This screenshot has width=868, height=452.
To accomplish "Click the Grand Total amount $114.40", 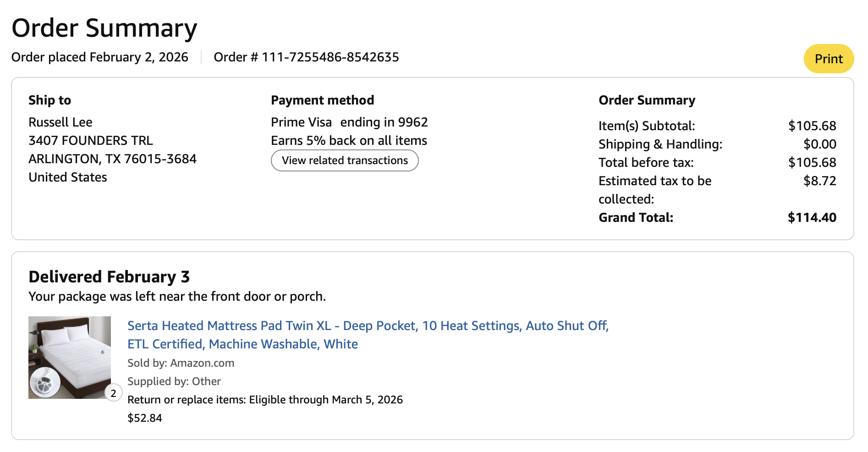I will [x=812, y=217].
